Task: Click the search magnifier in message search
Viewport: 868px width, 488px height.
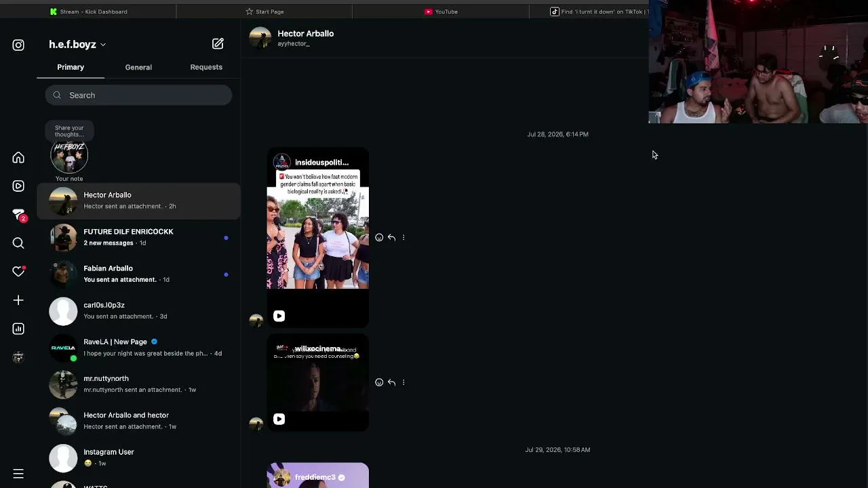Action: (57, 96)
